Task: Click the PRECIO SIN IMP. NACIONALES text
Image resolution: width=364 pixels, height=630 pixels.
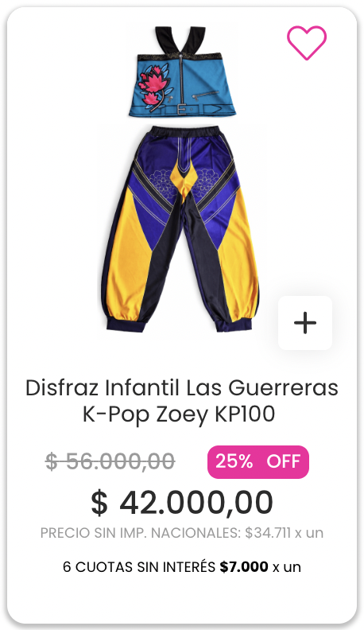Action: pos(141,533)
